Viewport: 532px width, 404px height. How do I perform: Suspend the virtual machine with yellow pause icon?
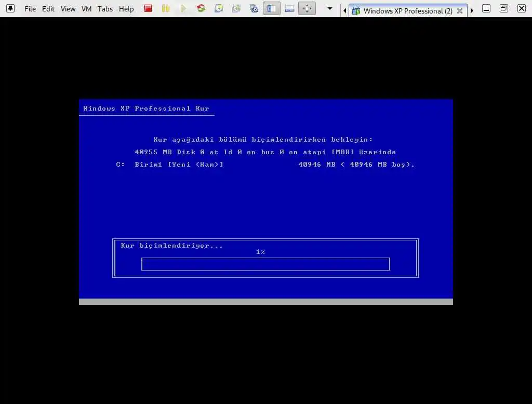pos(166,8)
